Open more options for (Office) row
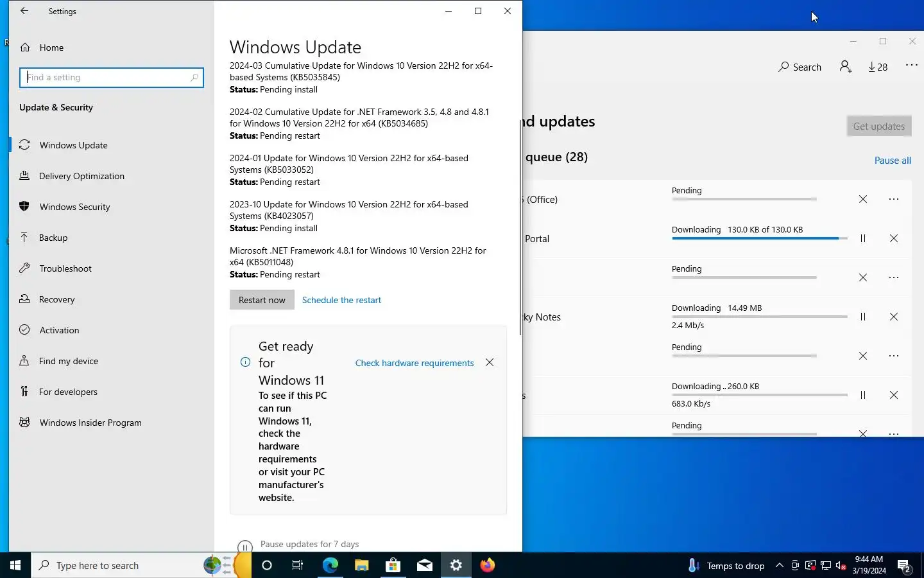This screenshot has width=924, height=578. (x=894, y=199)
